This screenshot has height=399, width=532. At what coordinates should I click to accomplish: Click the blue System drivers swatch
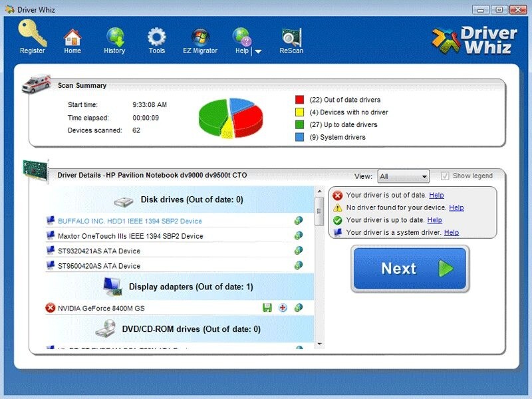(x=300, y=137)
